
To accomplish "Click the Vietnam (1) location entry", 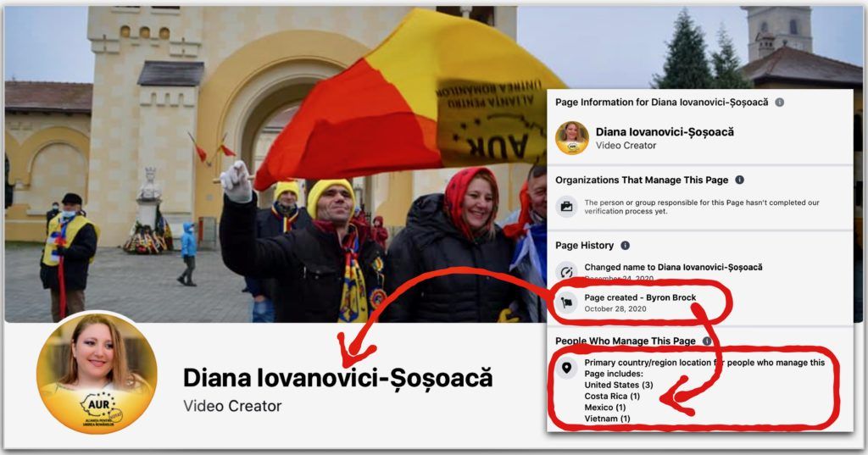I will [607, 419].
